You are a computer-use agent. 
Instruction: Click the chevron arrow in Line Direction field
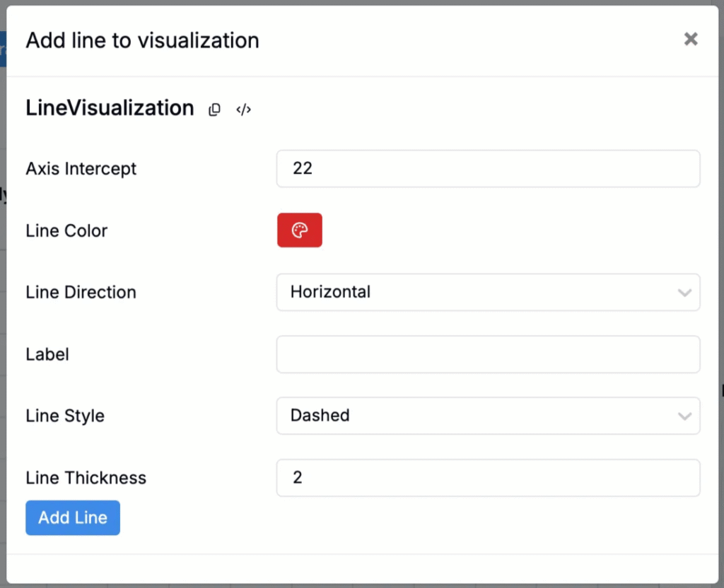(684, 293)
